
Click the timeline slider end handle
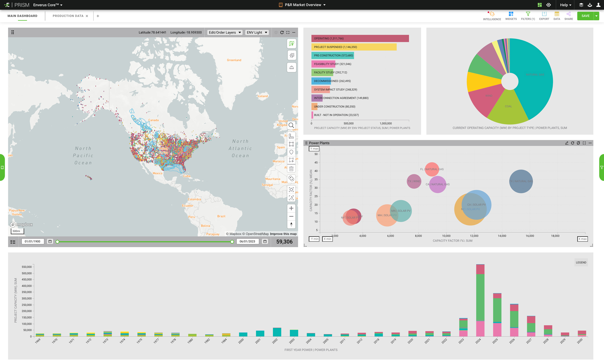232,242
